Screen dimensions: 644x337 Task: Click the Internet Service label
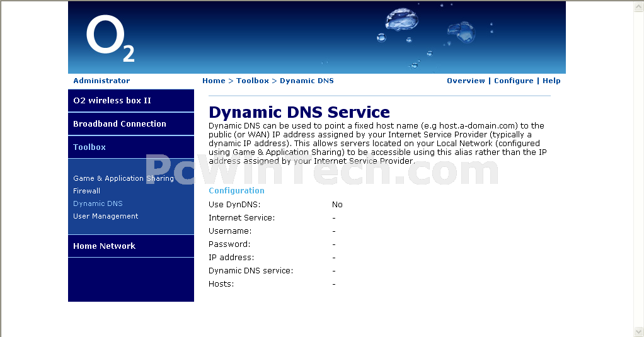click(241, 218)
